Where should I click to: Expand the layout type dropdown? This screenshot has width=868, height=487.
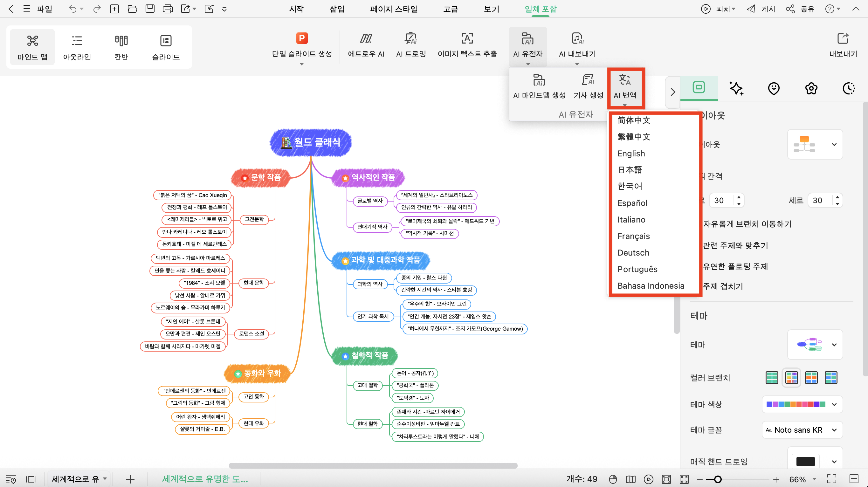tap(815, 145)
